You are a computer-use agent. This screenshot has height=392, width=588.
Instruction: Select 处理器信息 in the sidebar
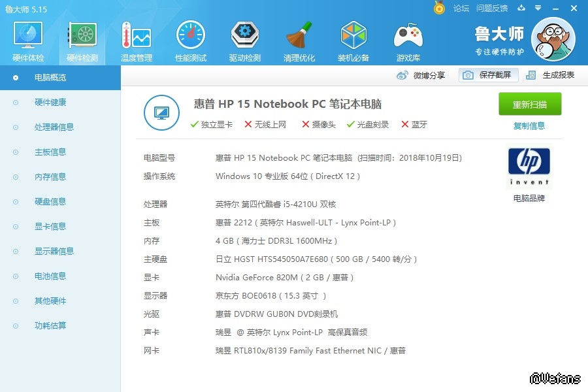pyautogui.click(x=54, y=127)
